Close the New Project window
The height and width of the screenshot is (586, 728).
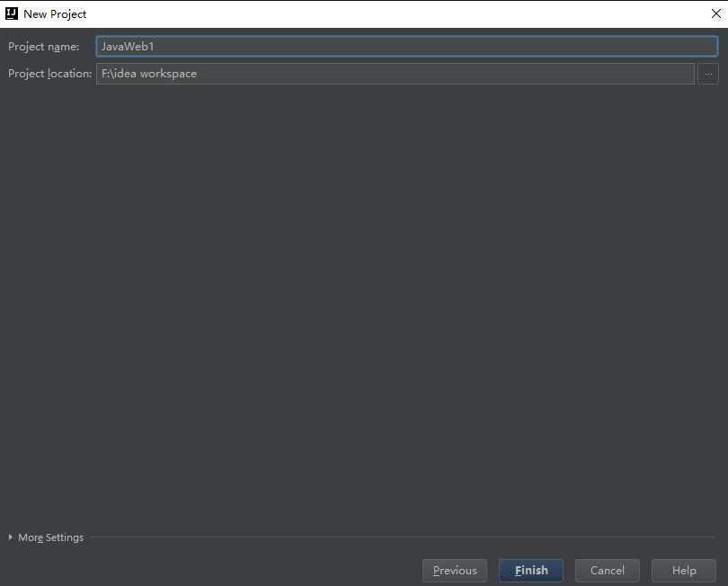pyautogui.click(x=716, y=13)
